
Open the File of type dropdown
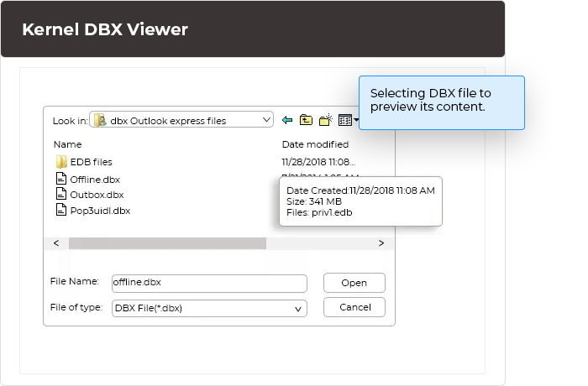(297, 309)
